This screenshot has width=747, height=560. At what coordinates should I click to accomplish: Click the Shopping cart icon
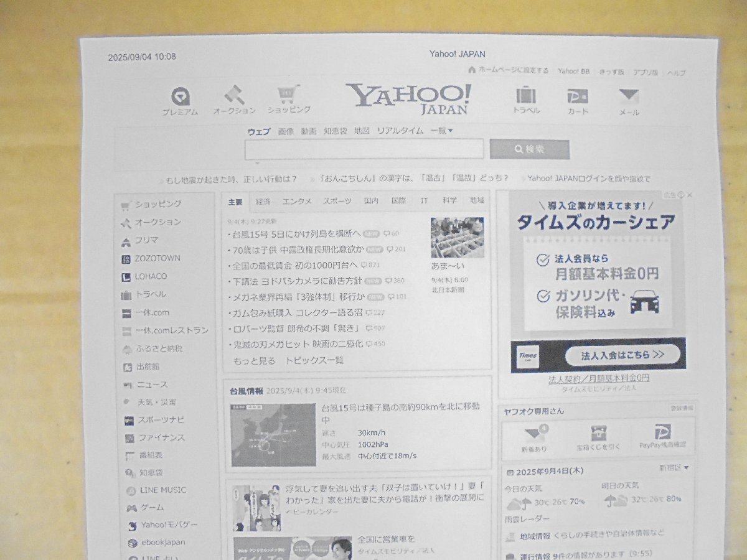tap(288, 95)
